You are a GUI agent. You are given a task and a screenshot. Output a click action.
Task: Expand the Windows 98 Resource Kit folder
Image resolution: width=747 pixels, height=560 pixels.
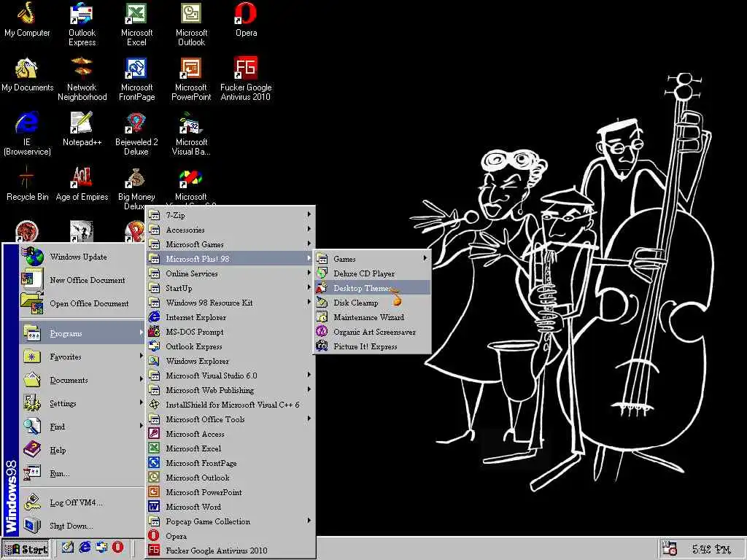[230, 303]
